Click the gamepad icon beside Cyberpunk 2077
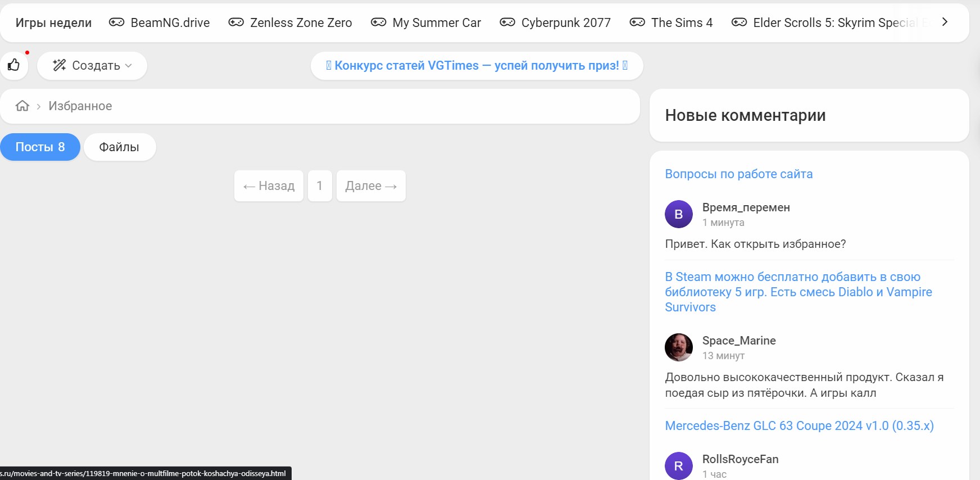 point(507,22)
